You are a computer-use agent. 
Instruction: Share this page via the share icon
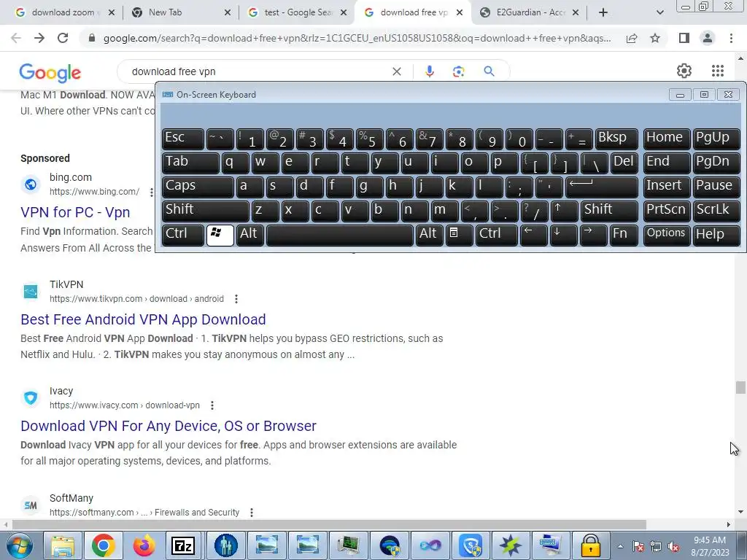632,38
